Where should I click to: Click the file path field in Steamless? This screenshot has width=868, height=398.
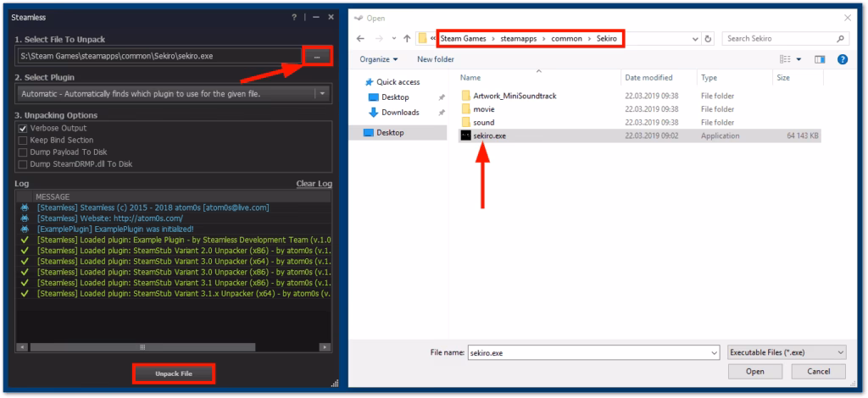pyautogui.click(x=159, y=56)
